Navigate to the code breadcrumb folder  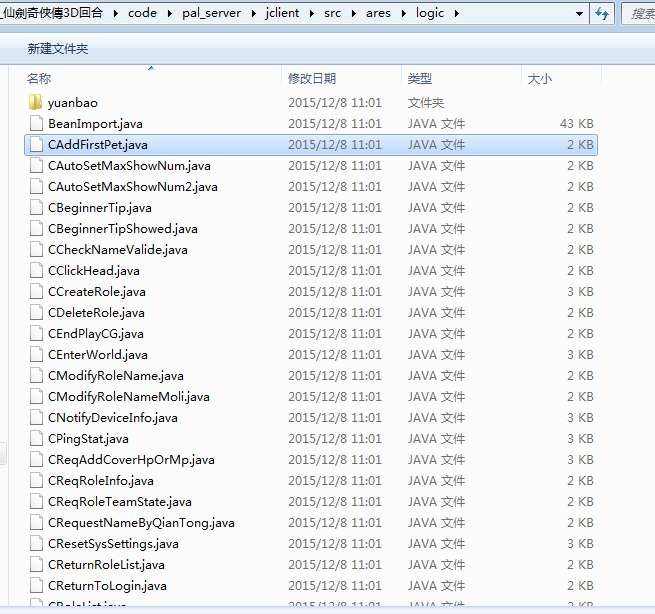click(142, 13)
